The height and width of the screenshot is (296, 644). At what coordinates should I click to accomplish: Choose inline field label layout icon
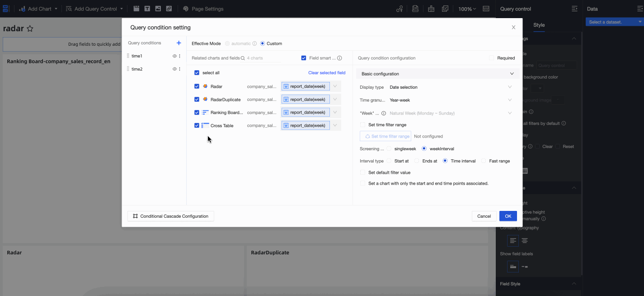coord(525,267)
